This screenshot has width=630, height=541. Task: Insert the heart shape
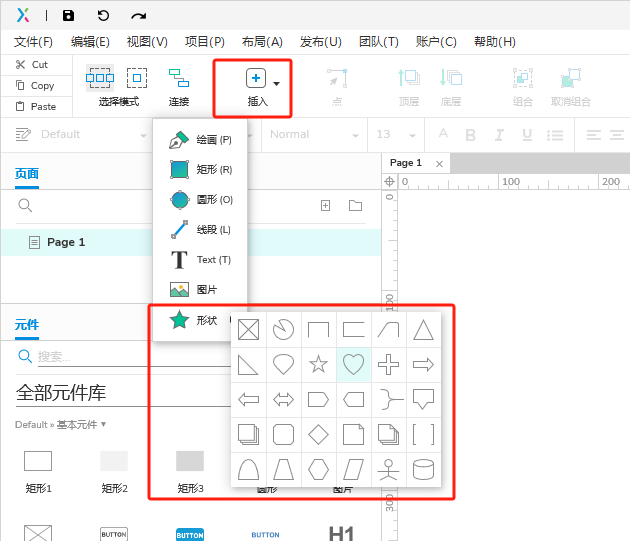354,365
